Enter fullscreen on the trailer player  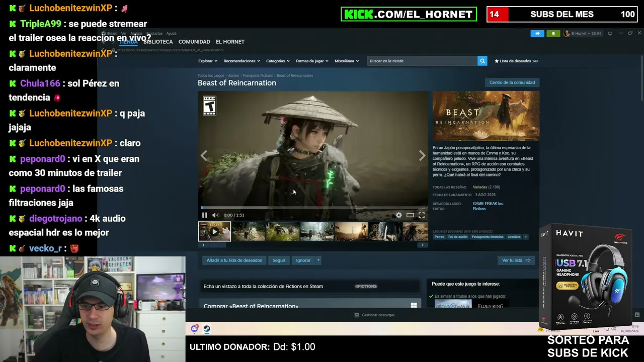(x=422, y=215)
